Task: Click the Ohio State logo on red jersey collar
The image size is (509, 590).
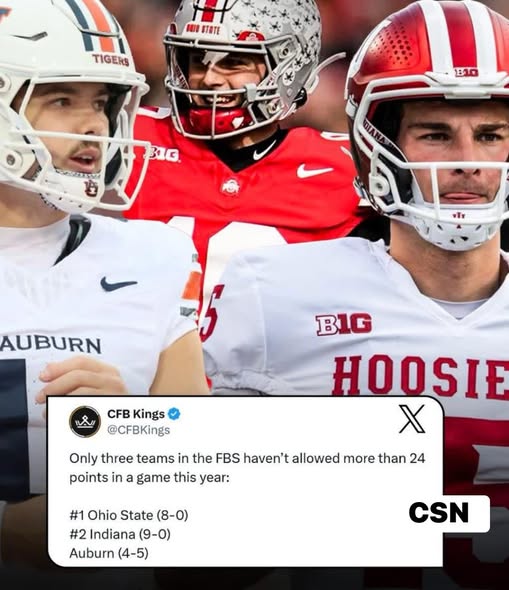Action: (231, 187)
